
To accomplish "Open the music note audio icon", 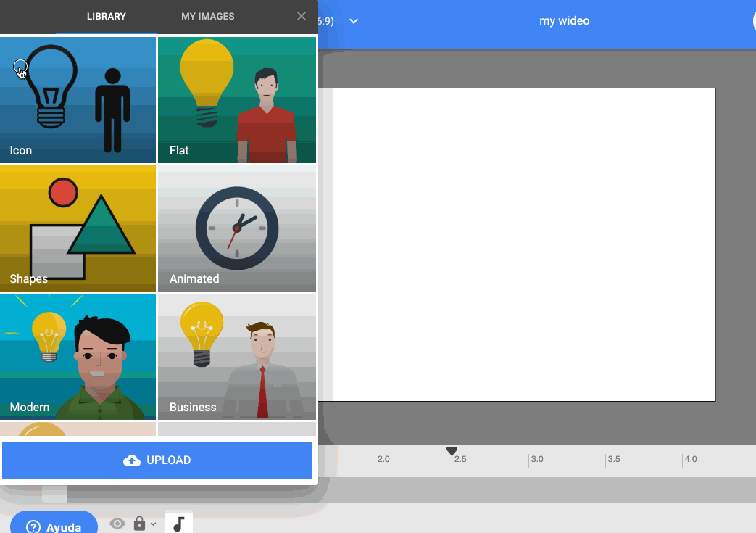I will click(x=179, y=524).
